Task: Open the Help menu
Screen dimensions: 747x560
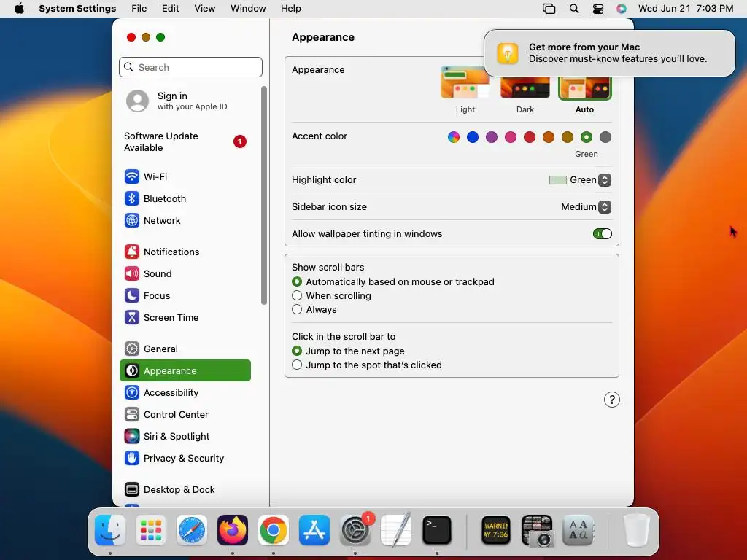Action: [x=290, y=9]
